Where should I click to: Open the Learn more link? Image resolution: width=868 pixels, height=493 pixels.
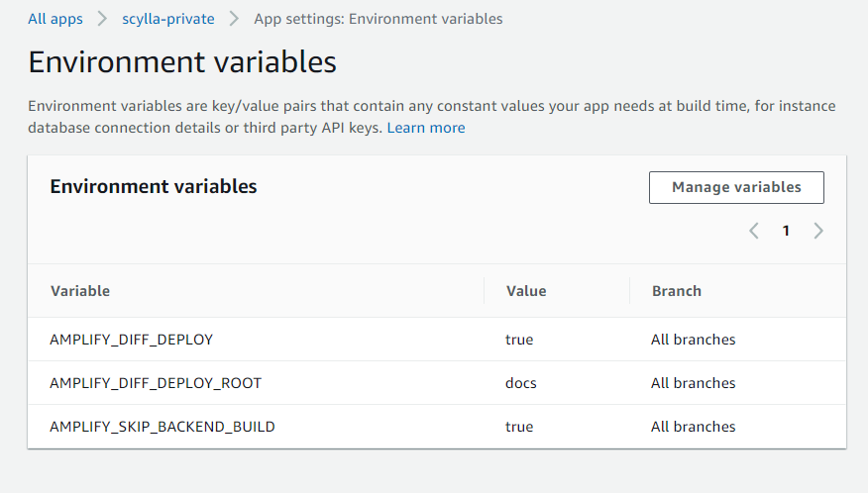pyautogui.click(x=425, y=128)
